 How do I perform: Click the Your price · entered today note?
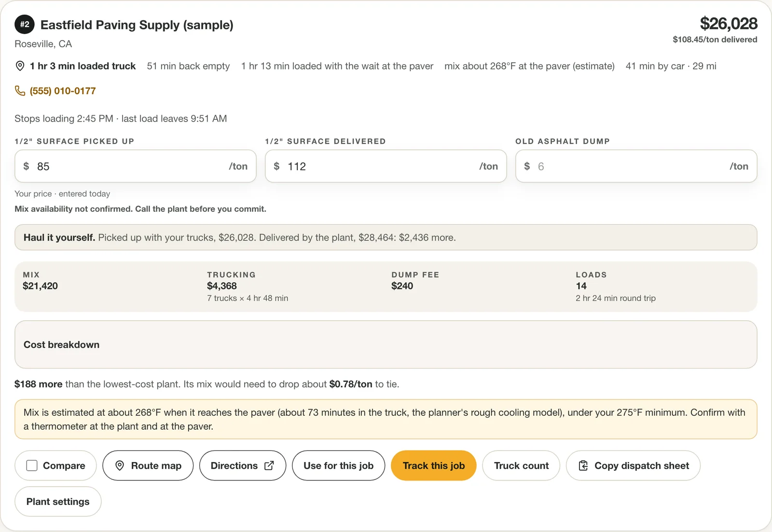(62, 194)
